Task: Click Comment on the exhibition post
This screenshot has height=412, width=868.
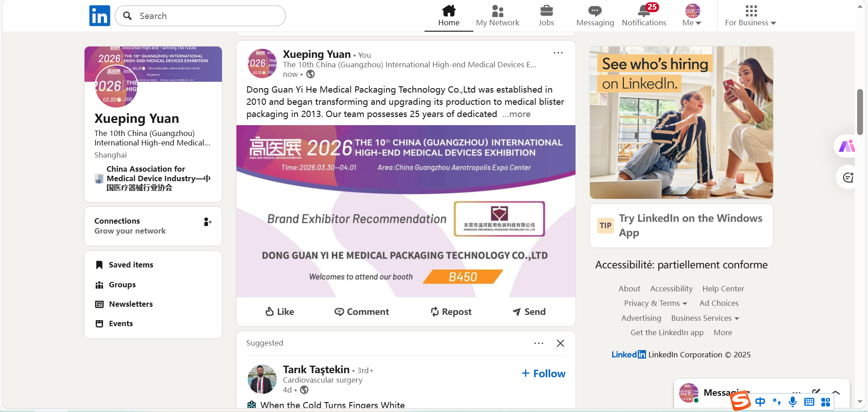Action: pos(362,312)
